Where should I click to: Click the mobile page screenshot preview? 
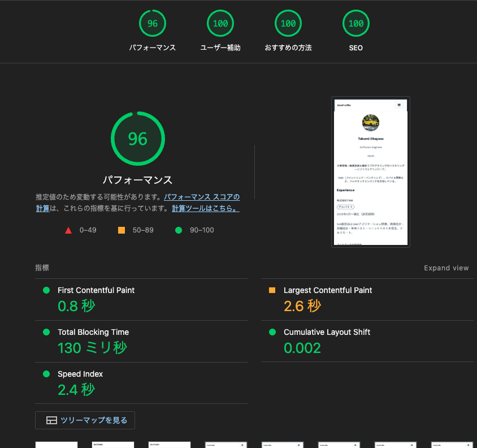(x=371, y=171)
